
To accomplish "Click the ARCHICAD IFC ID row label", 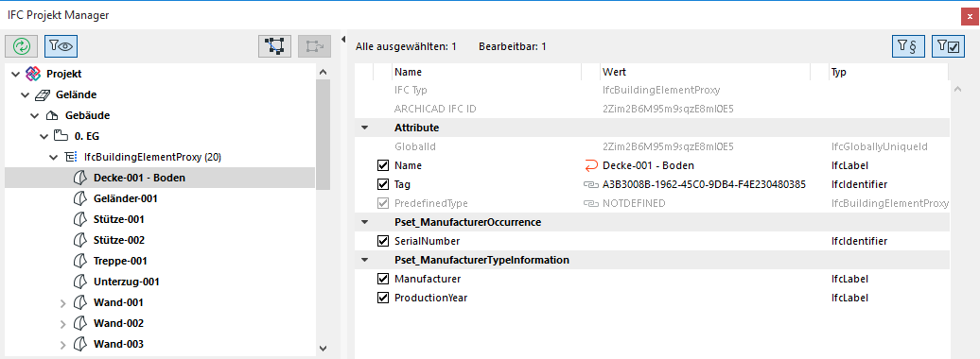I will pos(435,109).
